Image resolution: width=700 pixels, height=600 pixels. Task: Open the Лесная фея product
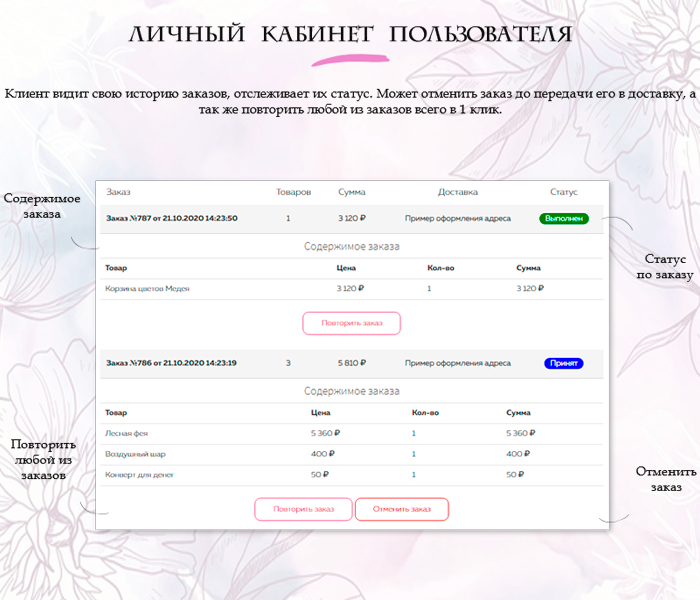click(x=125, y=433)
